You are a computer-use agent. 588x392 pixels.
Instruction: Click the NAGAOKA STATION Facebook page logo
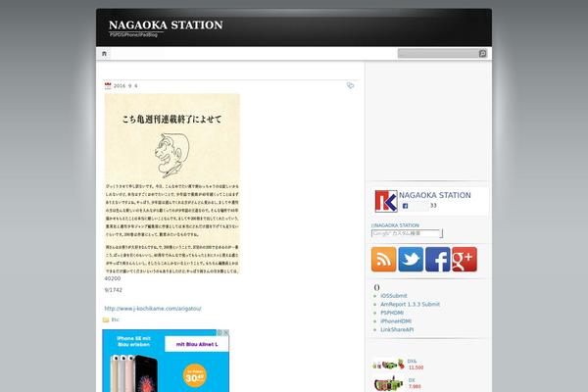pos(386,201)
